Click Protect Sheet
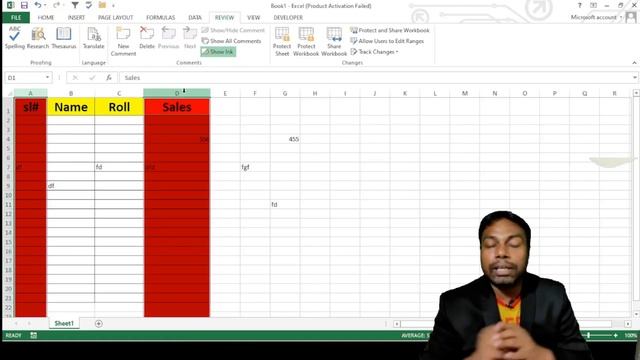The height and width of the screenshot is (360, 640). pyautogui.click(x=282, y=41)
